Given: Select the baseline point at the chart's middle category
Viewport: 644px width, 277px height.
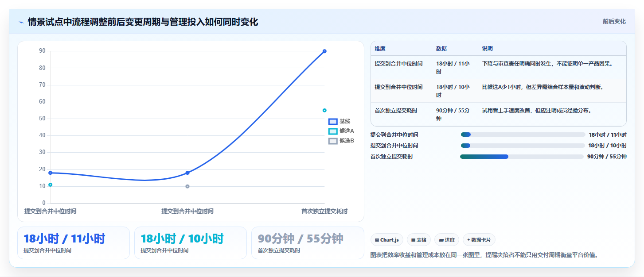Looking at the screenshot, I should pos(187,173).
